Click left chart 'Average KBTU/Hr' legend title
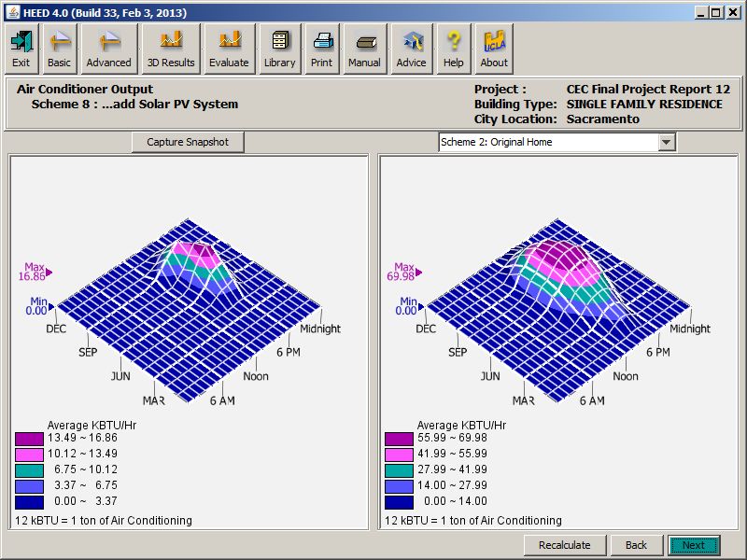 [x=92, y=426]
